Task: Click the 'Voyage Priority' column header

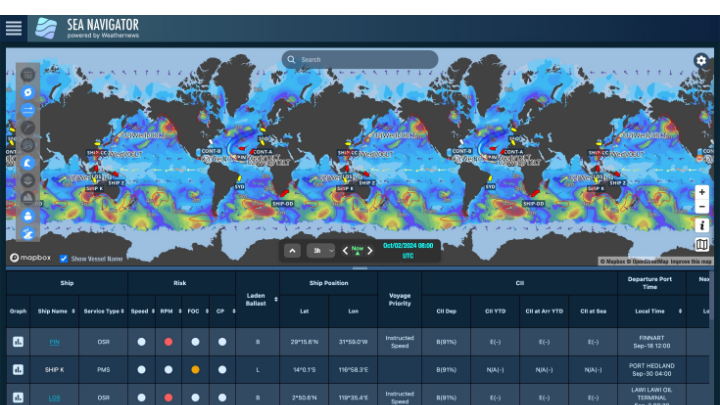Action: (x=399, y=299)
